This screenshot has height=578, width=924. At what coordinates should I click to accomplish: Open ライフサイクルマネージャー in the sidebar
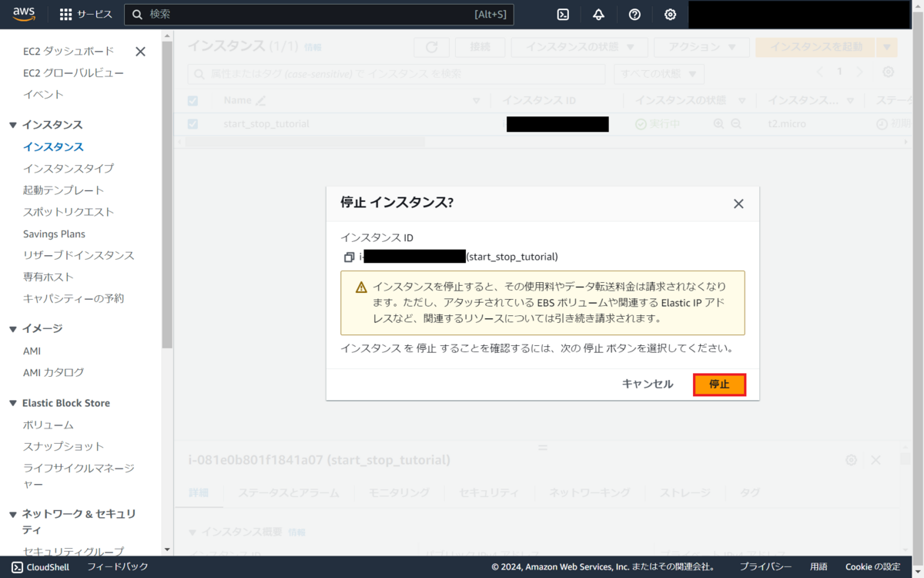(79, 476)
